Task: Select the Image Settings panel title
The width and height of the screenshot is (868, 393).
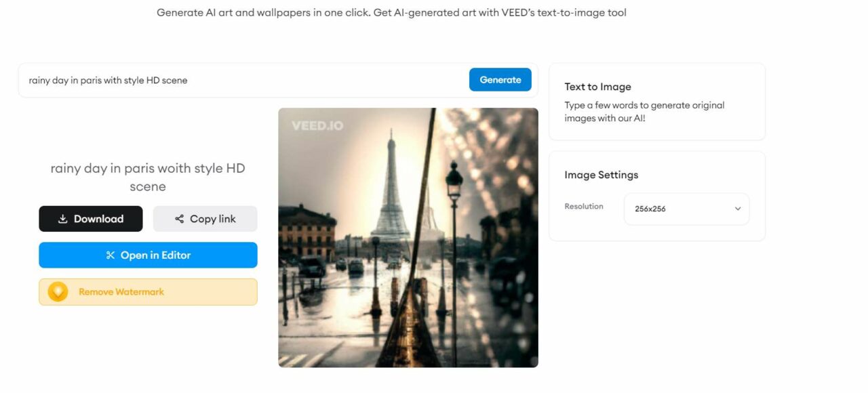Action: point(601,174)
